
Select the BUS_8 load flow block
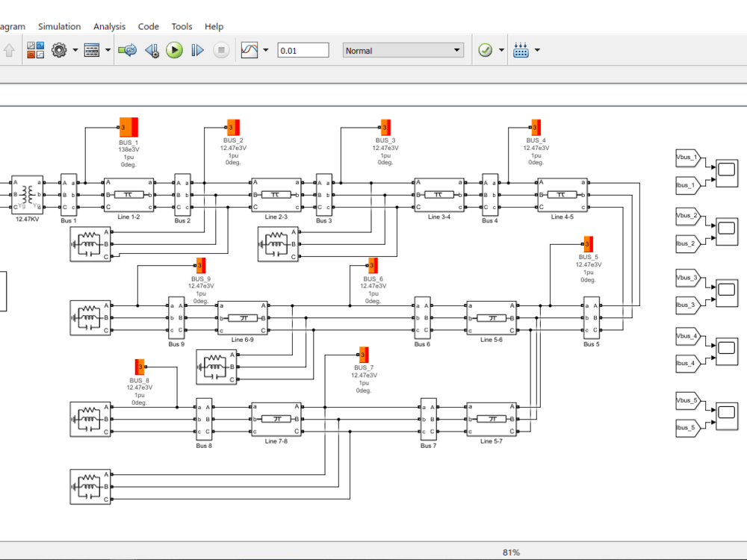coord(140,367)
